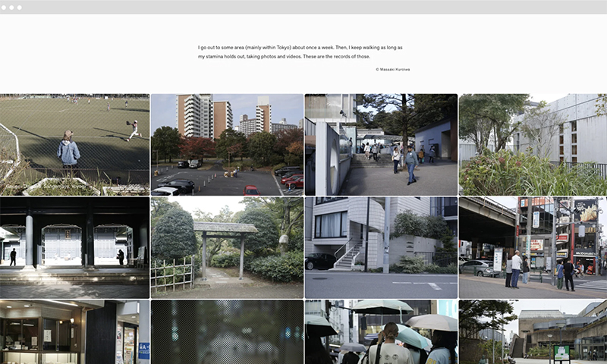
Task: Open the curved brick building photo
Action: click(533, 332)
